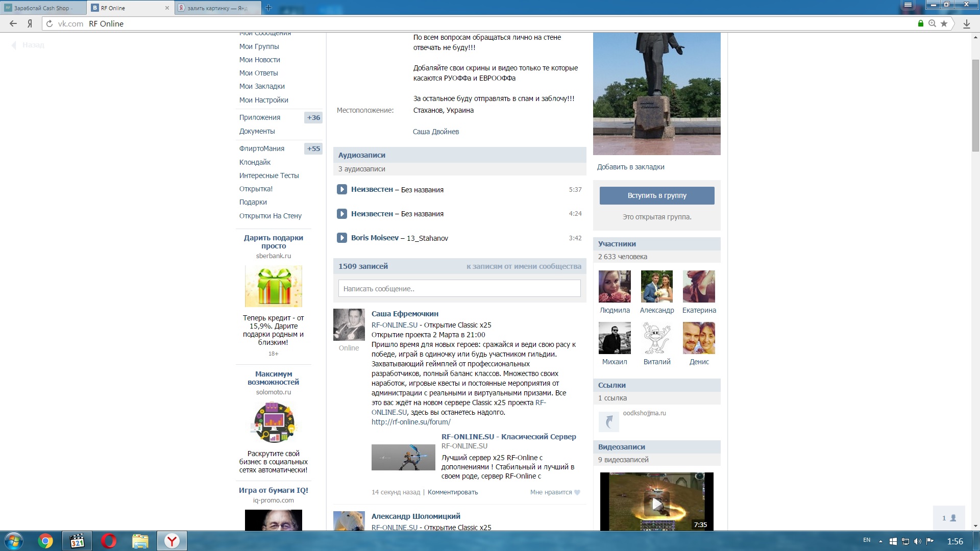Bookmark page with the star icon
The width and height of the screenshot is (980, 551).
click(x=944, y=23)
